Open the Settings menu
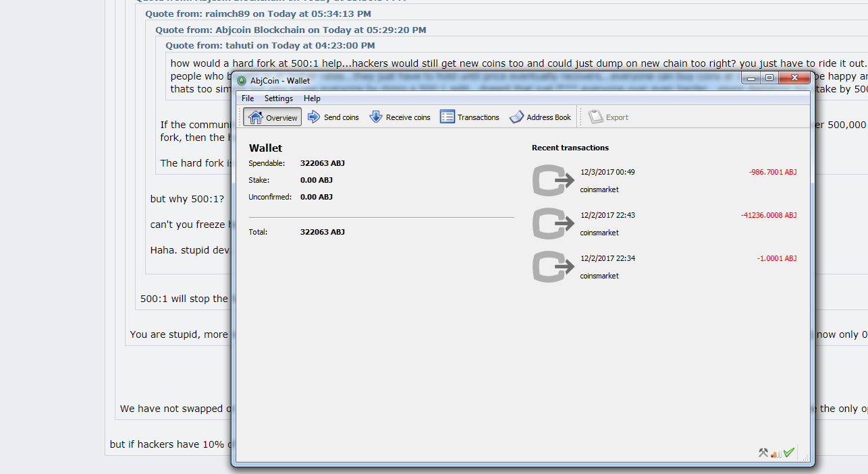 coord(279,98)
